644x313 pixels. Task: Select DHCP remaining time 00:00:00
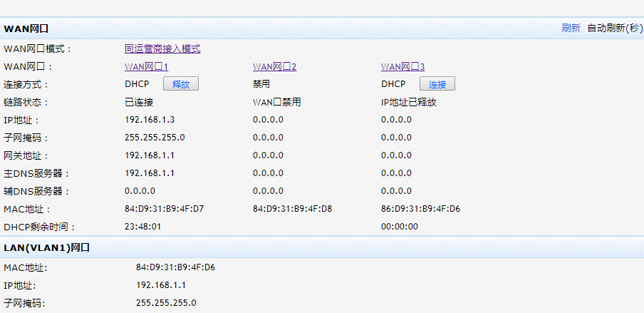coord(399,227)
